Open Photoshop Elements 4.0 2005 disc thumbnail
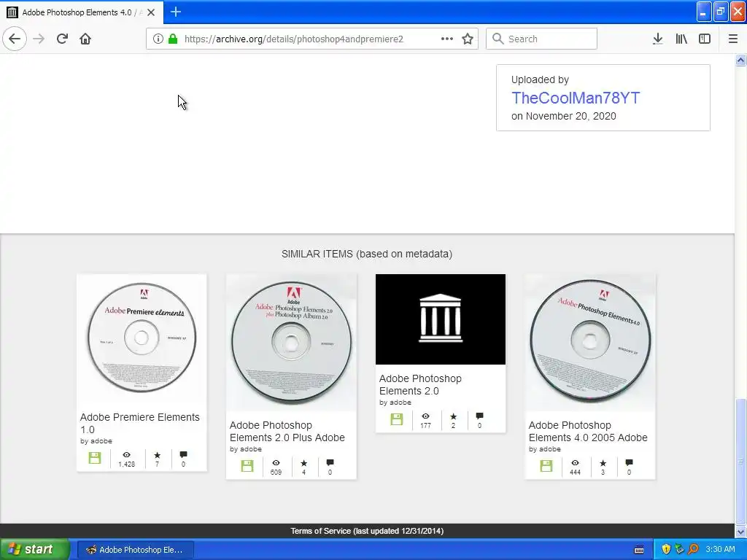 [589, 343]
